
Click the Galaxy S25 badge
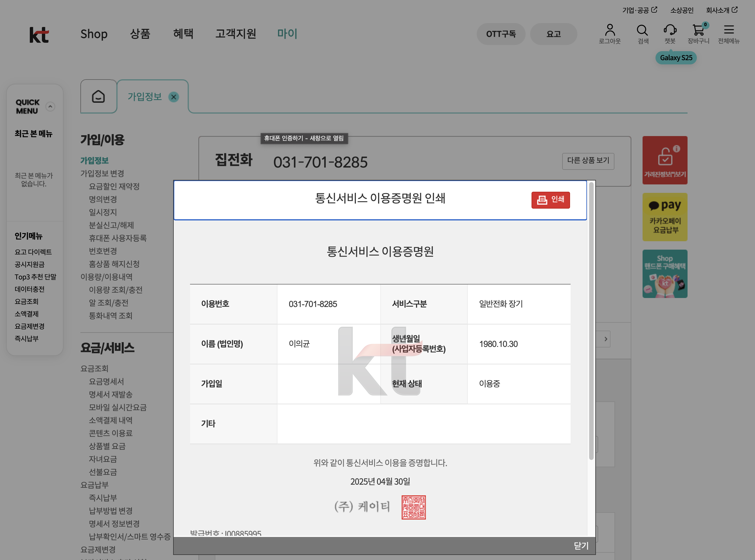point(676,58)
